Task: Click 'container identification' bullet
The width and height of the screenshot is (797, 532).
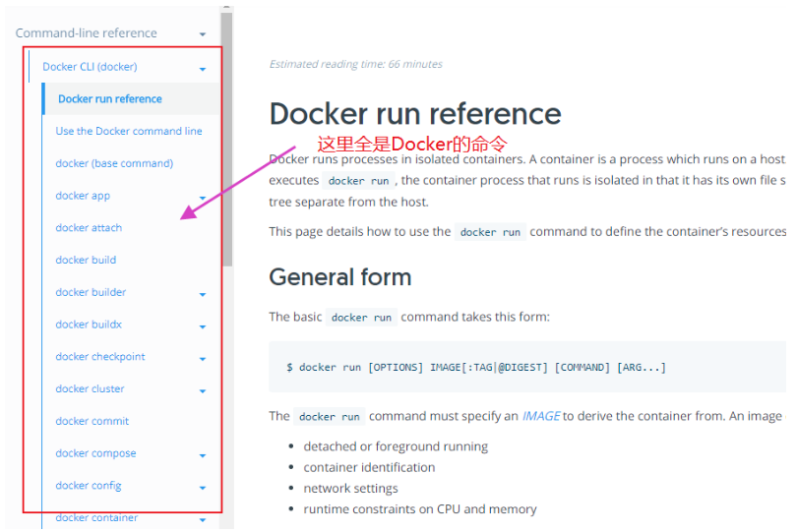Action: (369, 467)
